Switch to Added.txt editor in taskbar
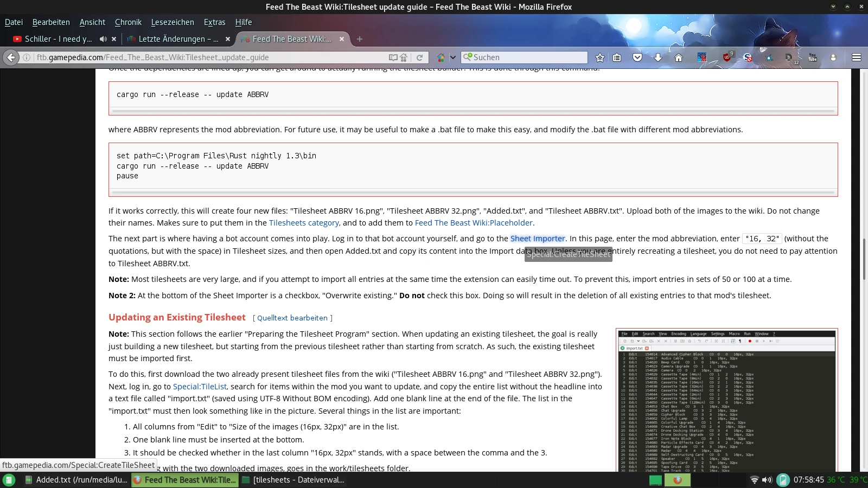 point(76,480)
